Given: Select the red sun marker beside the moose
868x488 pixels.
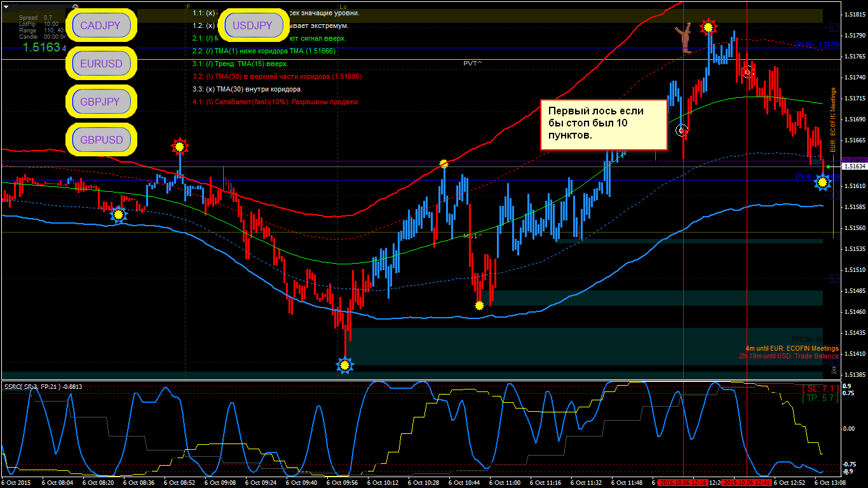Looking at the screenshot, I should click(708, 27).
